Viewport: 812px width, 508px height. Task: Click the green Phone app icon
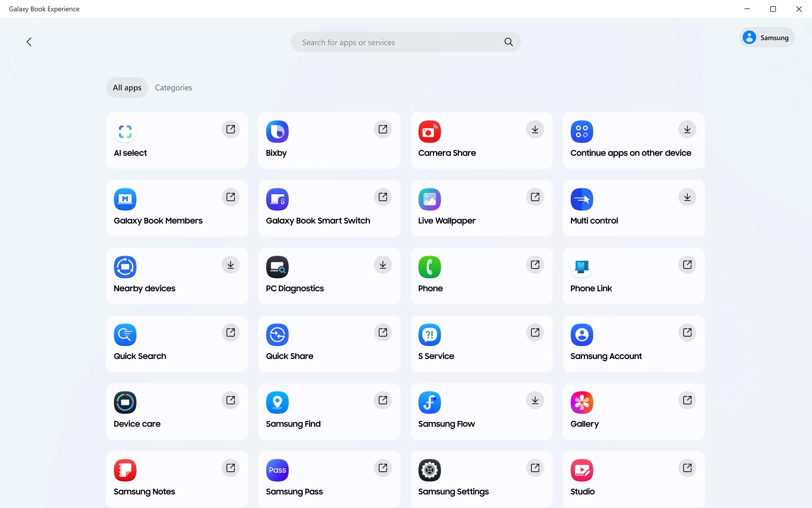(429, 267)
